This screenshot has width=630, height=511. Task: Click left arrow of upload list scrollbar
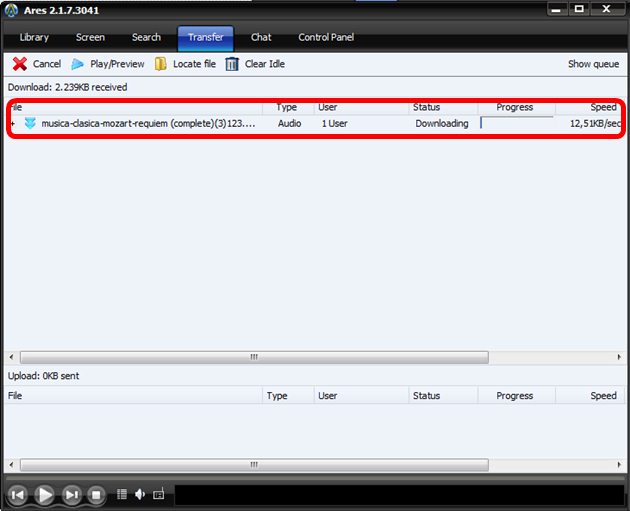[x=11, y=465]
